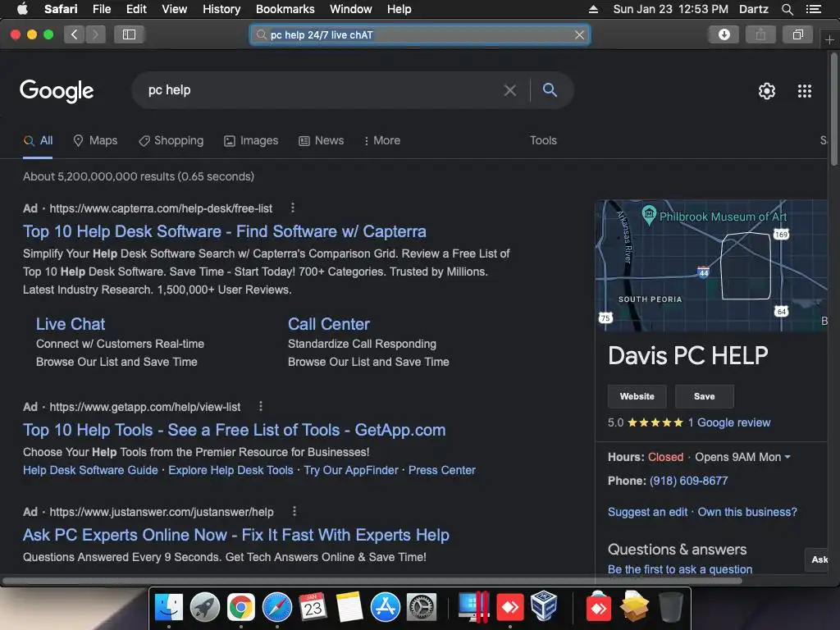This screenshot has height=630, width=840.
Task: Expand the More search options
Action: point(381,140)
